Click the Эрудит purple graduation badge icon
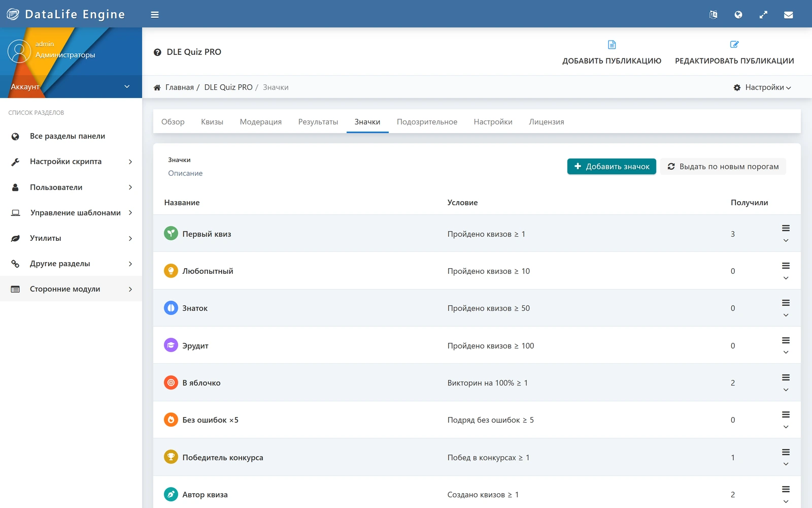This screenshot has height=508, width=812. (171, 345)
